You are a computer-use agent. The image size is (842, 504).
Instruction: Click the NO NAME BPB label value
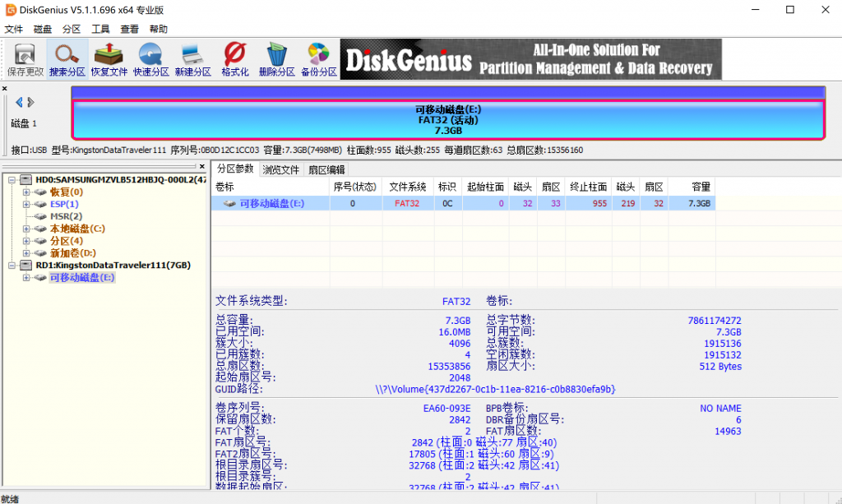[720, 409]
